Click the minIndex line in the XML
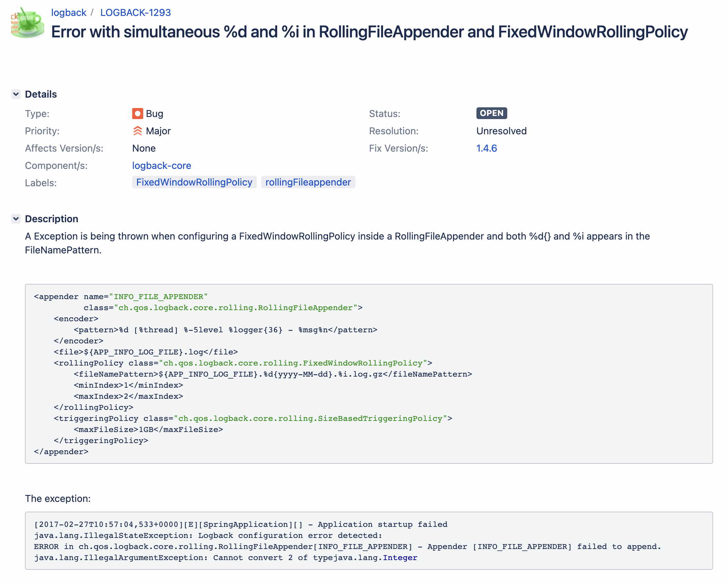Image resolution: width=728 pixels, height=585 pixels. [x=128, y=385]
